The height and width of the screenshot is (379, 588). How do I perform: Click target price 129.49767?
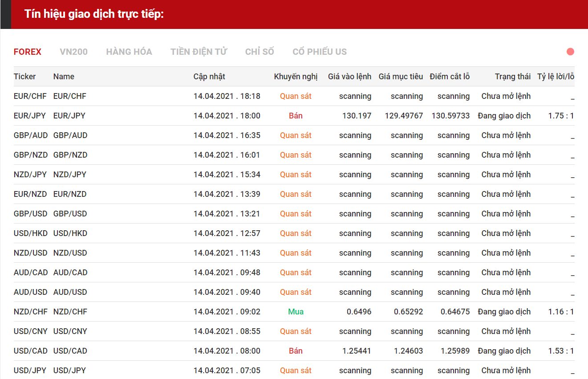[x=404, y=116]
